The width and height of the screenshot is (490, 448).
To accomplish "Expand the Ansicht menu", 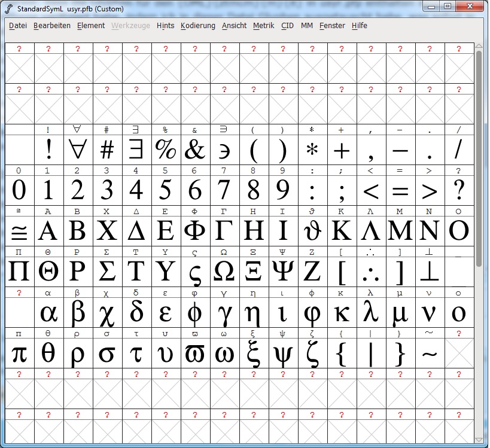I will [x=234, y=26].
